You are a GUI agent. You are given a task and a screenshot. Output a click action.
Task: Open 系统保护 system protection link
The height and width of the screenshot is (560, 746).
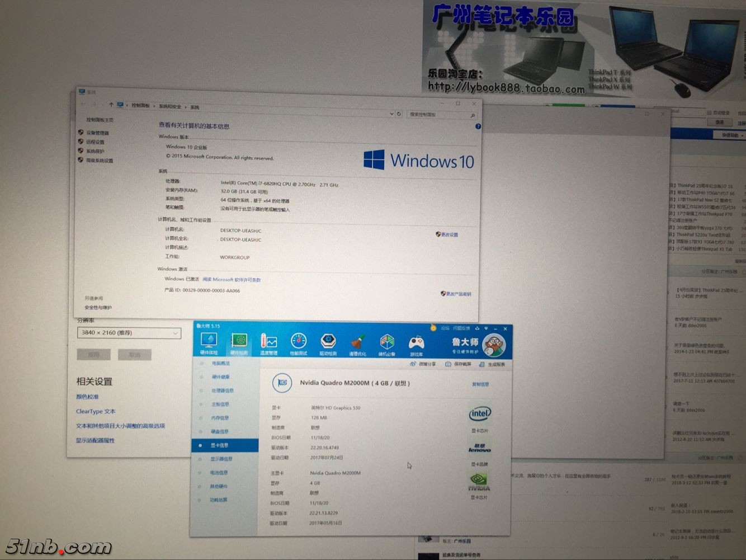95,151
